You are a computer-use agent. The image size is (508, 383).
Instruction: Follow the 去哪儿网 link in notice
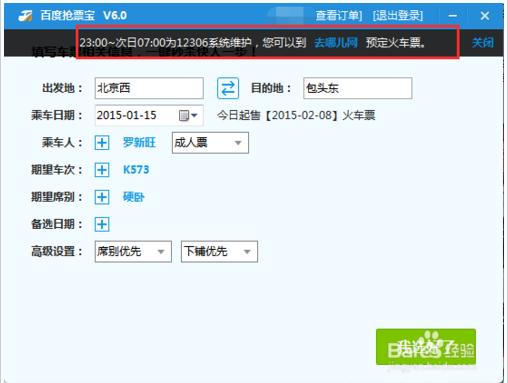[336, 42]
